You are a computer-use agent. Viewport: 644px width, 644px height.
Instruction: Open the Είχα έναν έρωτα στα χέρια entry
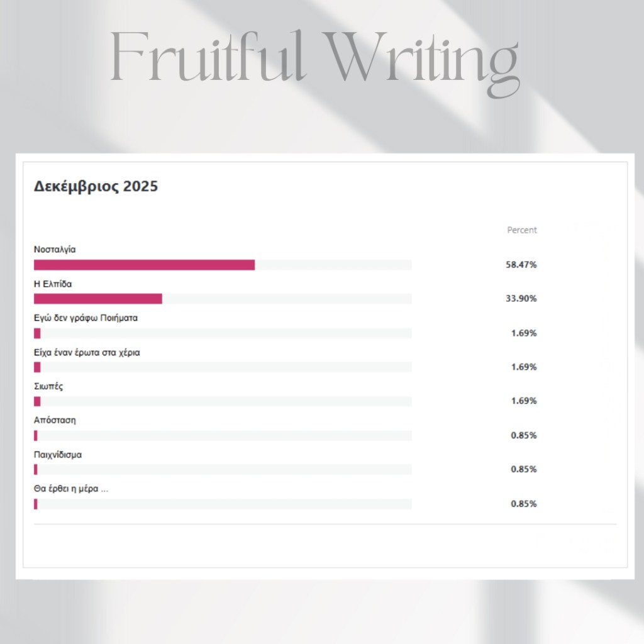click(x=87, y=352)
